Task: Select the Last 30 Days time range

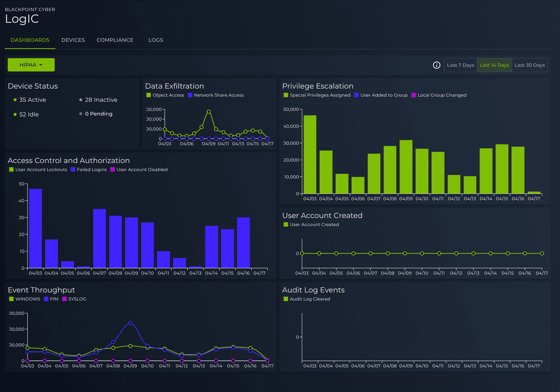Action: tap(530, 65)
